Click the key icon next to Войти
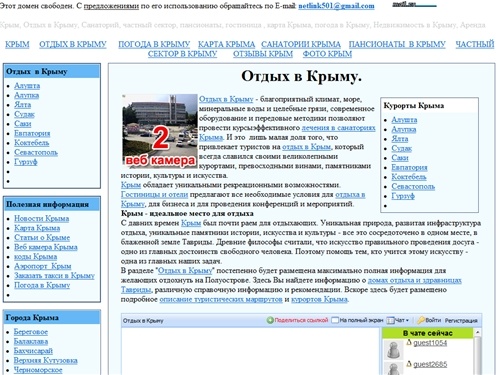The image size is (500, 375). [x=421, y=320]
